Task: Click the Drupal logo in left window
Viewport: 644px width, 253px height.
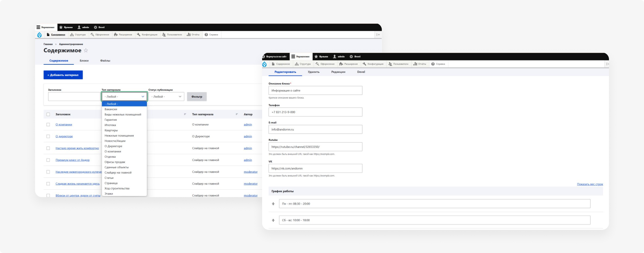Action: point(39,35)
